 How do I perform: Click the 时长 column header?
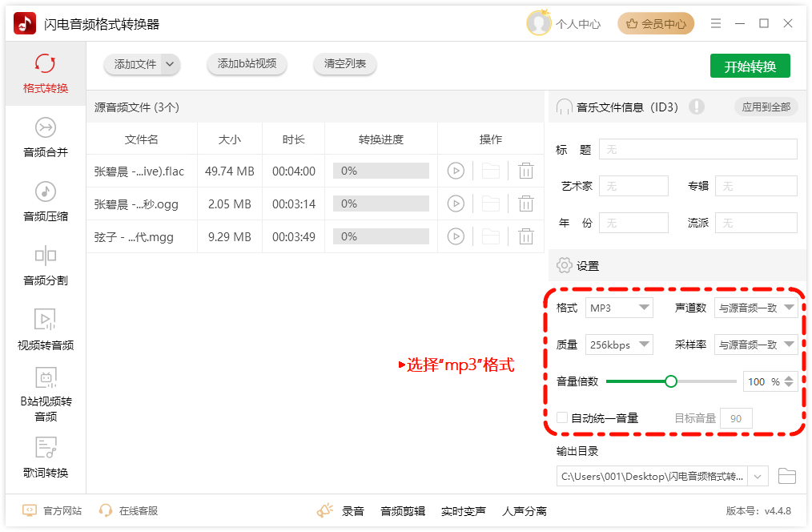pyautogui.click(x=294, y=139)
